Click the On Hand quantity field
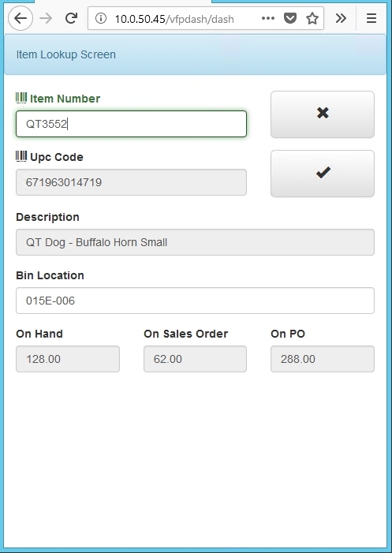Viewport: 392px width, 553px height. tap(68, 359)
